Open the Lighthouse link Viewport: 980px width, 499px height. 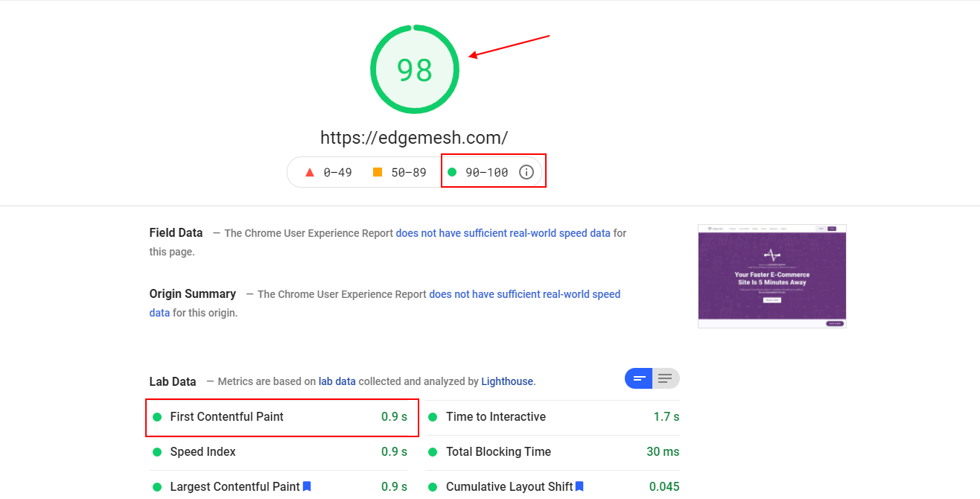[x=507, y=381]
